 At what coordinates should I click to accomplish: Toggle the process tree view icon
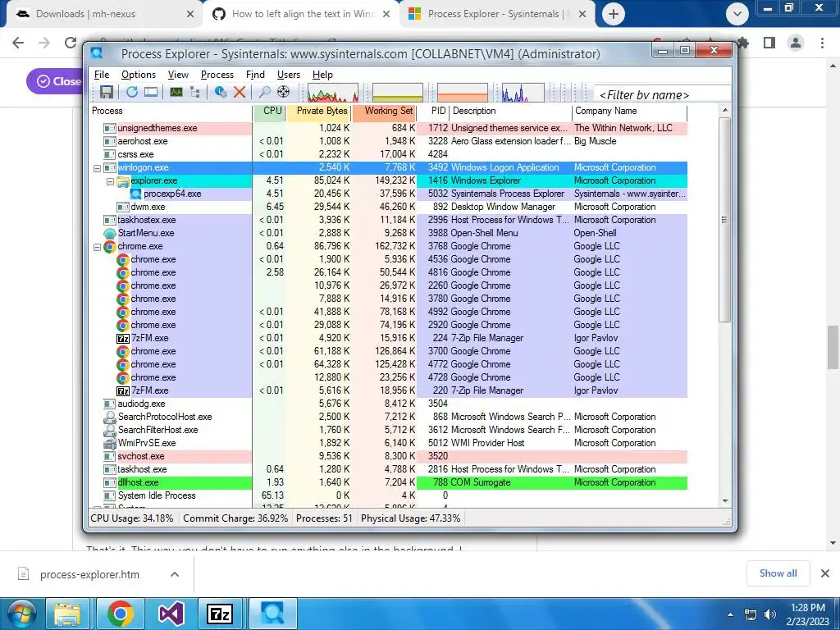click(195, 92)
